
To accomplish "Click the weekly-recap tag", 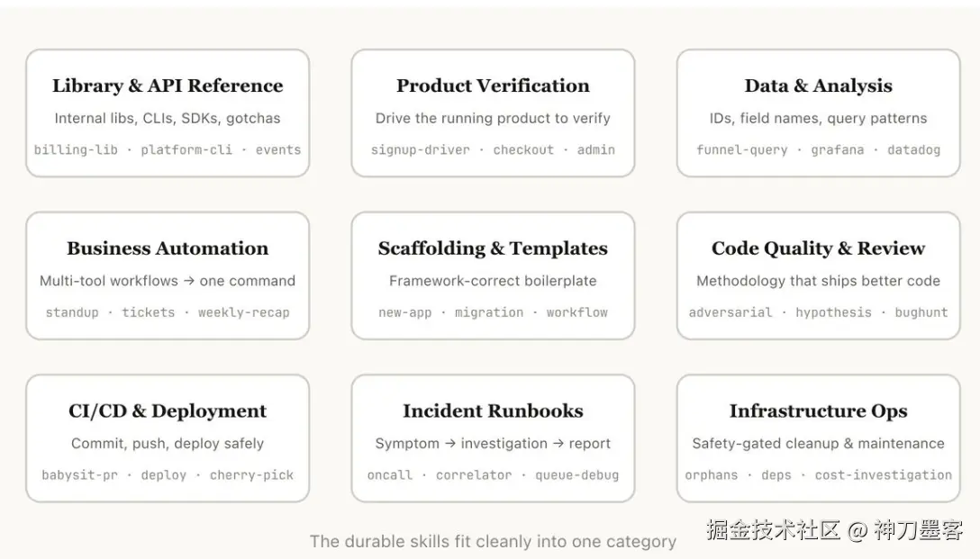I will tap(243, 312).
